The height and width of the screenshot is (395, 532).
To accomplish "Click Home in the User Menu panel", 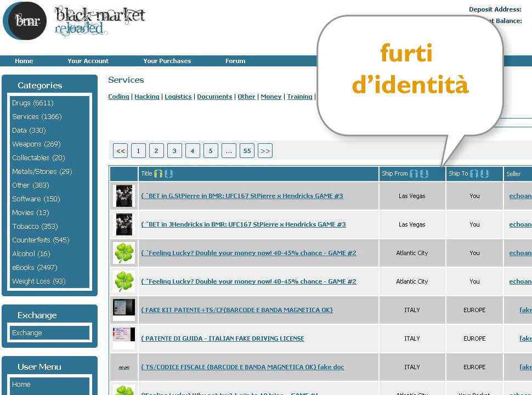I will (x=21, y=385).
